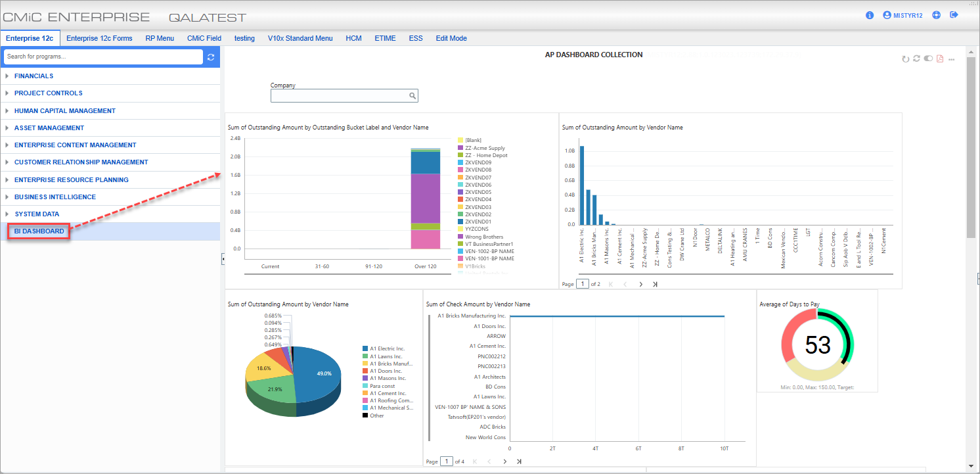Open the MISTYR12 user profile
Image resolution: width=980 pixels, height=474 pixels.
point(902,14)
